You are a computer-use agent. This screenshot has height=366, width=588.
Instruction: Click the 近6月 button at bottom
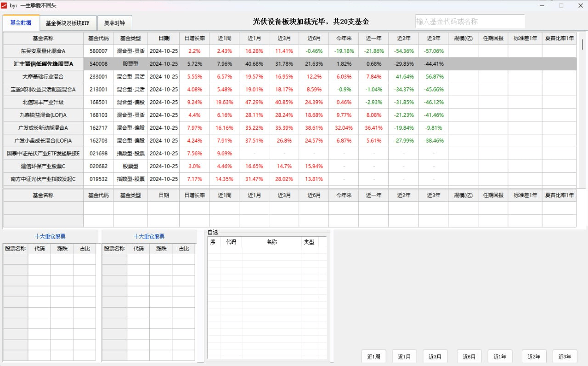point(469,356)
